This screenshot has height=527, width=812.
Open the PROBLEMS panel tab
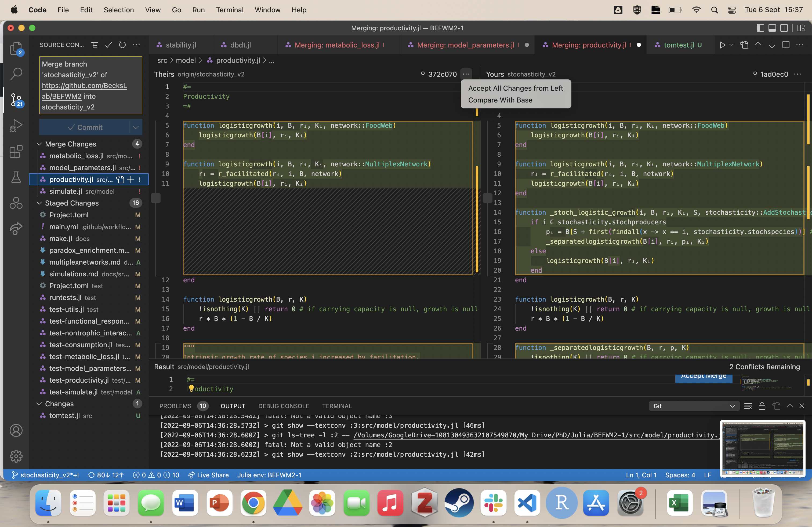(175, 406)
